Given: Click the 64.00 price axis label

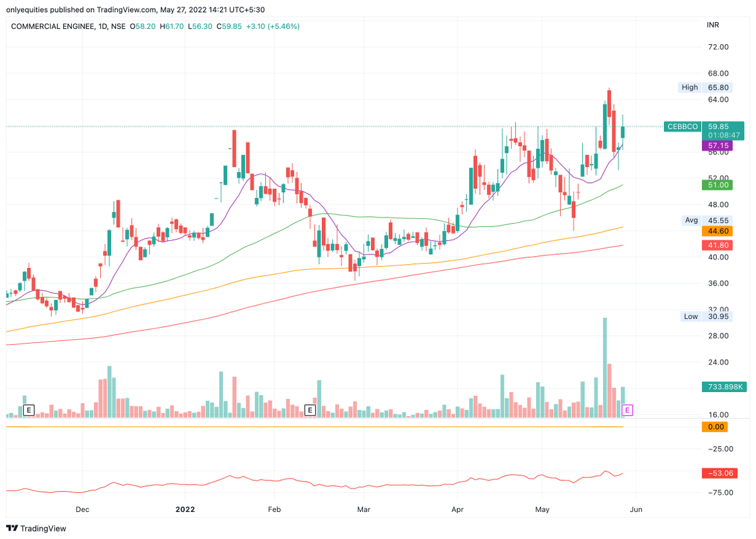Looking at the screenshot, I should coord(719,100).
